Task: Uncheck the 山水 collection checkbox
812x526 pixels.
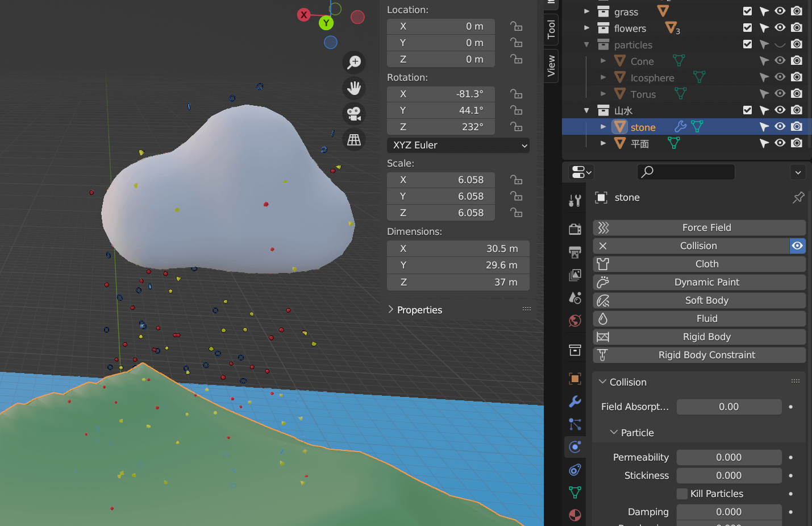Action: (x=748, y=110)
